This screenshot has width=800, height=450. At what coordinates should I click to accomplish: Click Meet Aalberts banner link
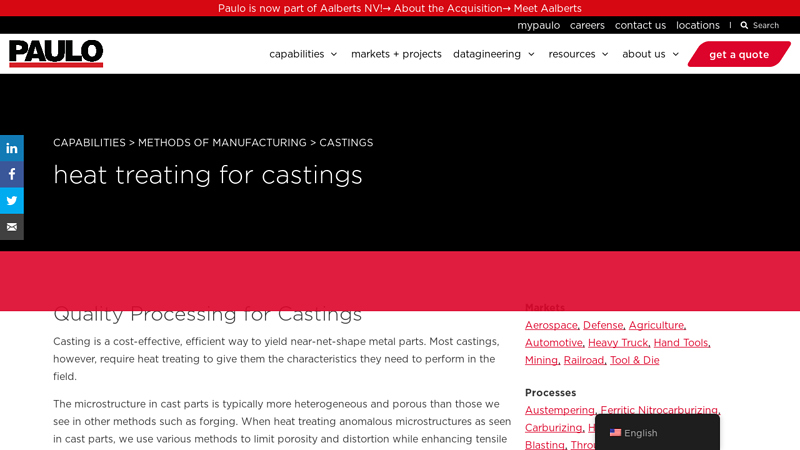point(547,8)
